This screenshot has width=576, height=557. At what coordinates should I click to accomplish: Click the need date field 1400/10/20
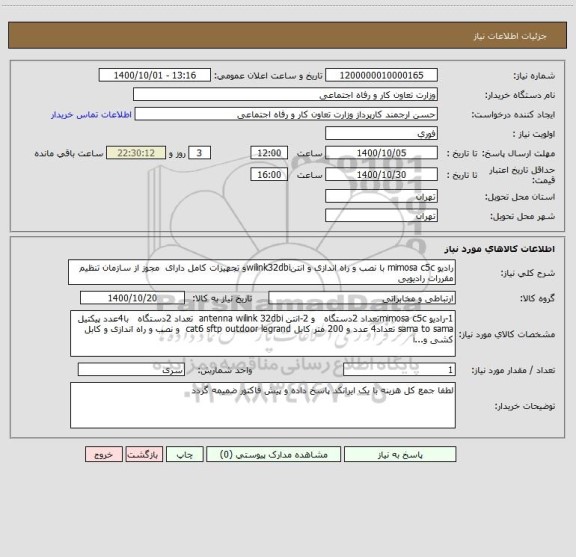[x=132, y=298]
